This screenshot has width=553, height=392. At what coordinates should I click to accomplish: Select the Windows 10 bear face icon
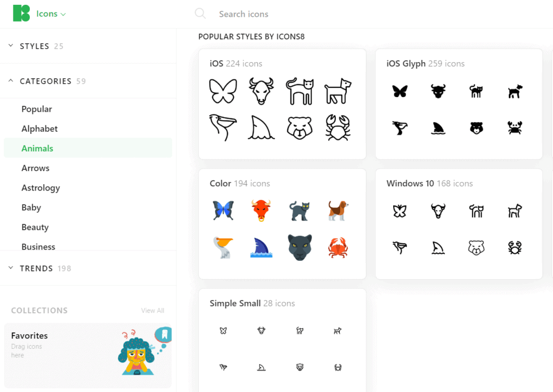[x=476, y=247]
